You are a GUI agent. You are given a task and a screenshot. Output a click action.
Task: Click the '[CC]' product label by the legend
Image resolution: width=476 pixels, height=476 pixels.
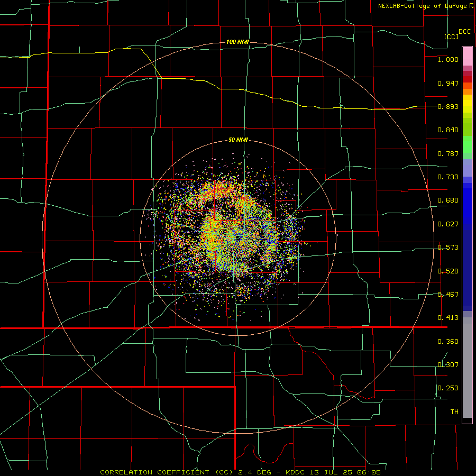(451, 36)
